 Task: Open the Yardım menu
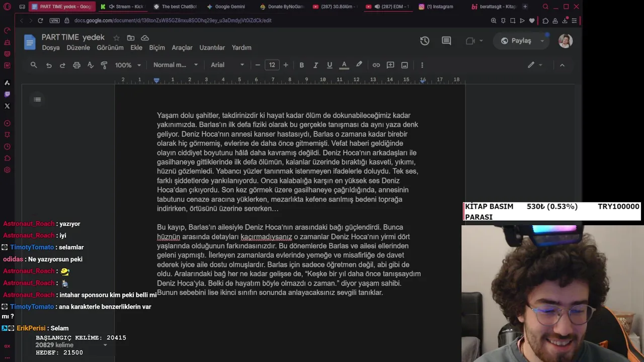click(x=242, y=48)
